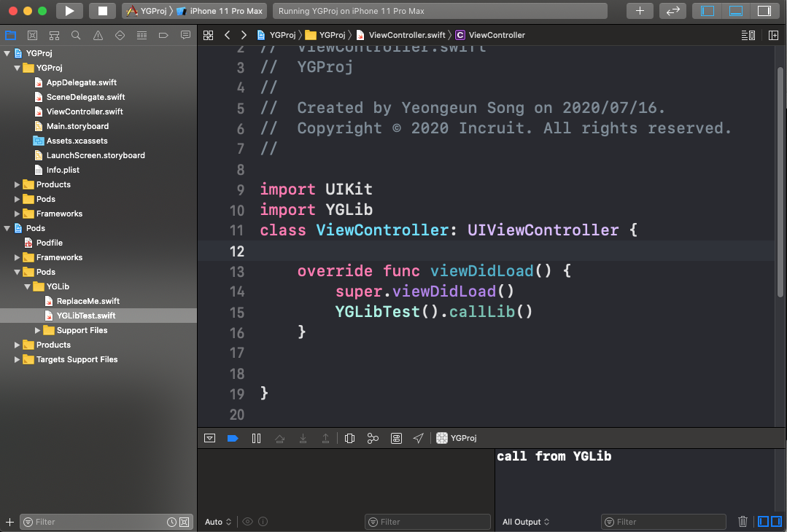Viewport: 787px width, 532px height.
Task: Step out of the function
Action: click(325, 438)
